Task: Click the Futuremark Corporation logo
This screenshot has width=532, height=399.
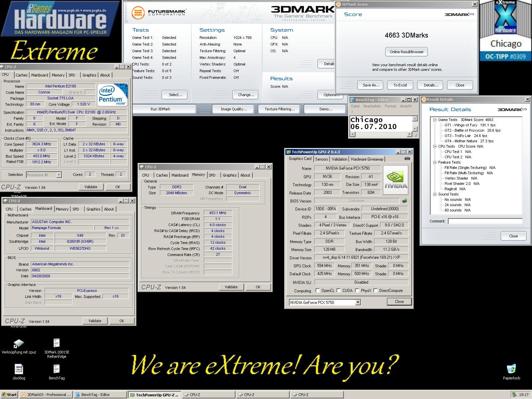Action: pos(159,13)
